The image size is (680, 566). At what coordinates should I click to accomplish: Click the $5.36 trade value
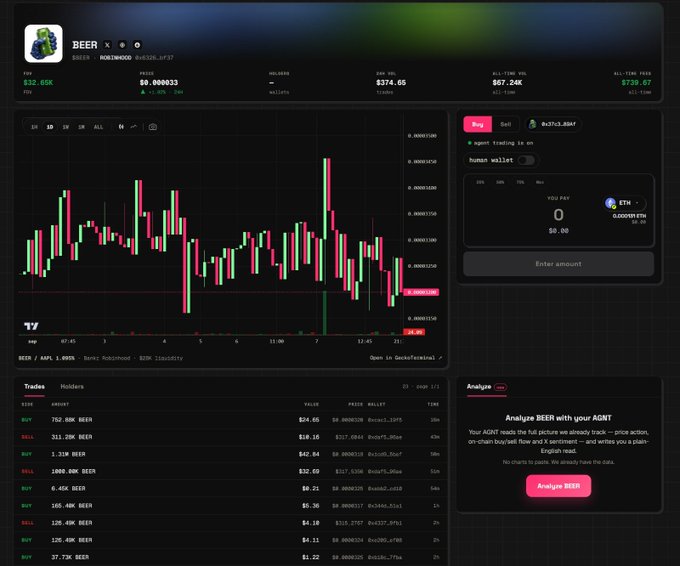point(311,506)
